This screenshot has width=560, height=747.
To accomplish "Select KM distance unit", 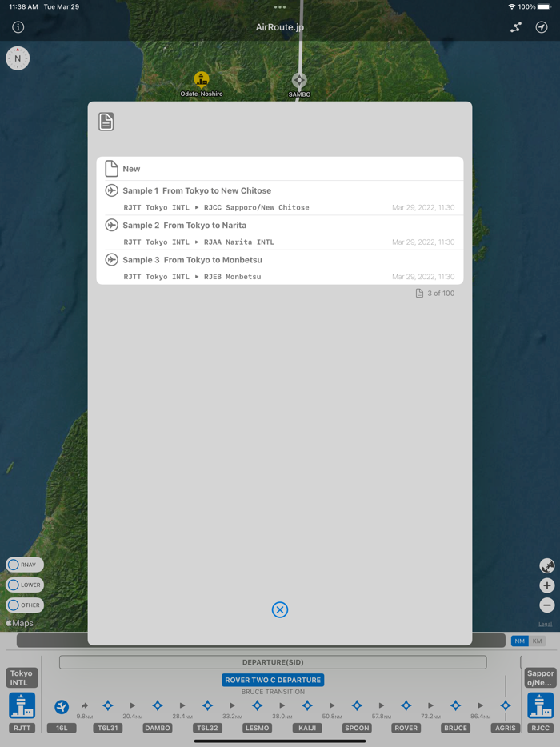I will tap(537, 641).
